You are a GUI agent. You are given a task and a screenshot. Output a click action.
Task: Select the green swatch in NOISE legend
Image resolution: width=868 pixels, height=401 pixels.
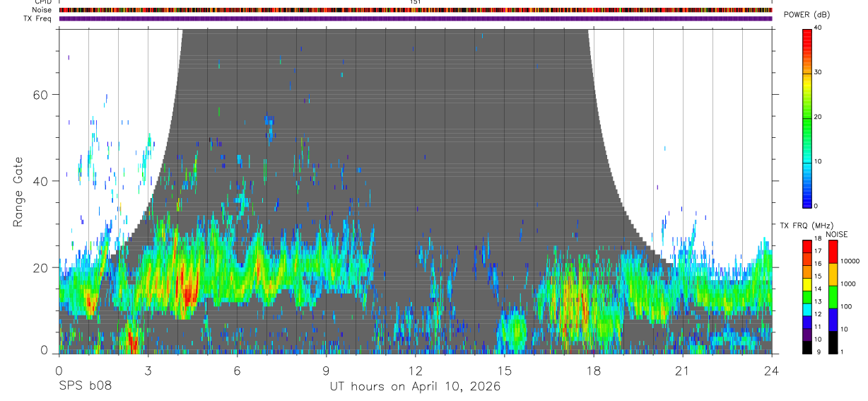tap(833, 297)
